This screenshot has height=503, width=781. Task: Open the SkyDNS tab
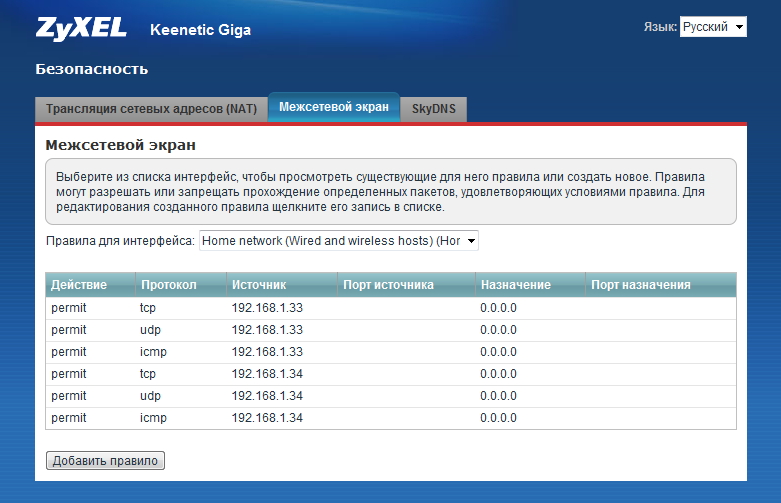[434, 109]
